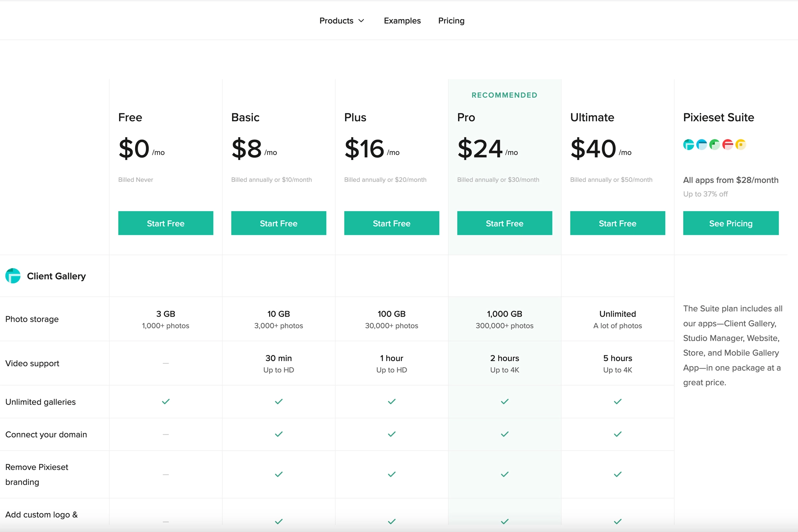Go to the Pricing nav link
The image size is (798, 532).
[x=451, y=21]
